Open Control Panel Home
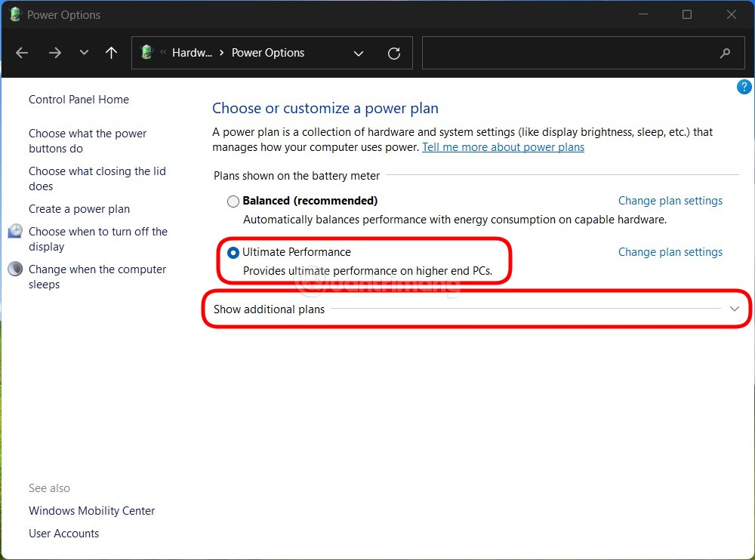Screen dimensions: 755x560 click(79, 99)
